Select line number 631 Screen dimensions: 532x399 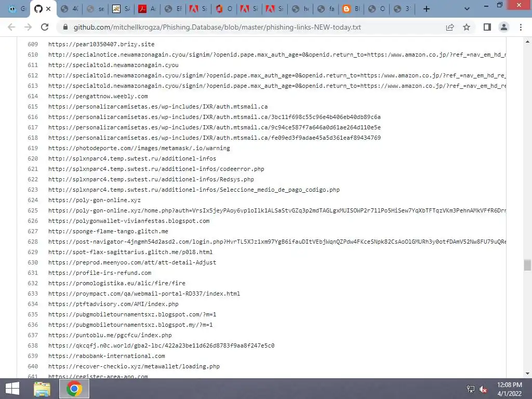[x=33, y=273]
